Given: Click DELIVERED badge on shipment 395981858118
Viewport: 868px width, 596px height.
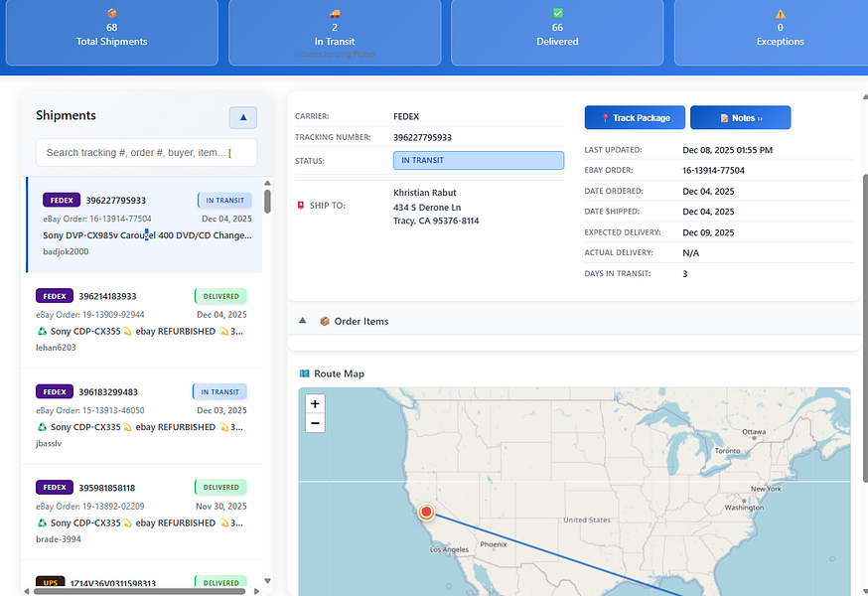Looking at the screenshot, I should click(220, 488).
